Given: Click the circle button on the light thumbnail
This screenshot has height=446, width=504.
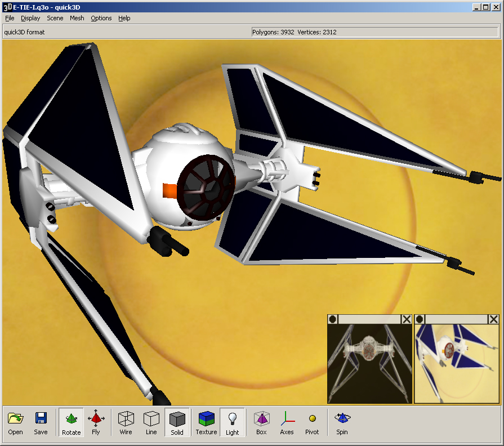Looking at the screenshot, I should pos(420,319).
